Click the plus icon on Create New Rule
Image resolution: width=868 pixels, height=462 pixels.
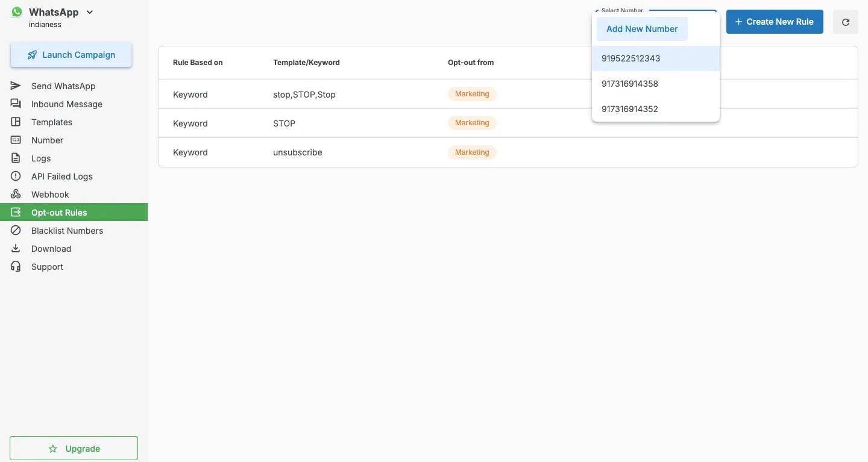coord(738,22)
